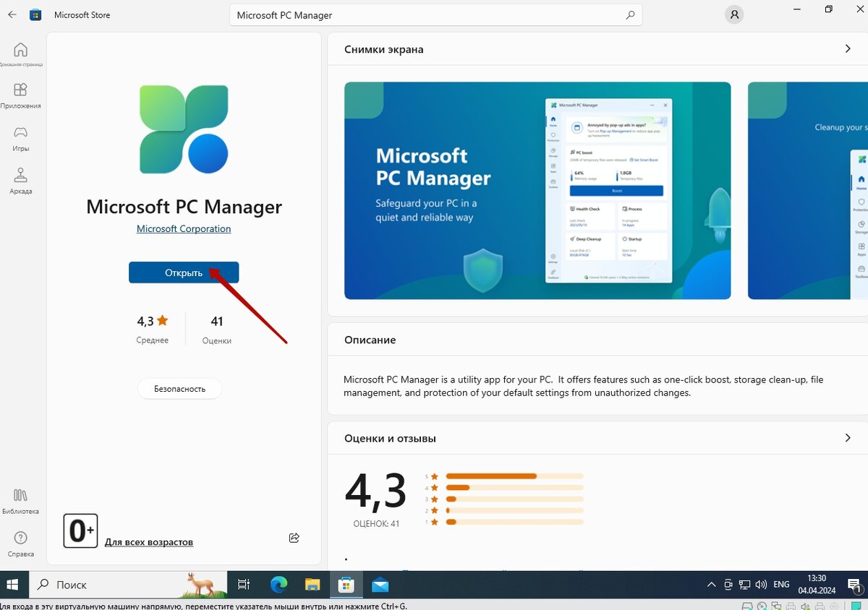Open the Home page sidebar section
This screenshot has height=610, width=868.
20,55
